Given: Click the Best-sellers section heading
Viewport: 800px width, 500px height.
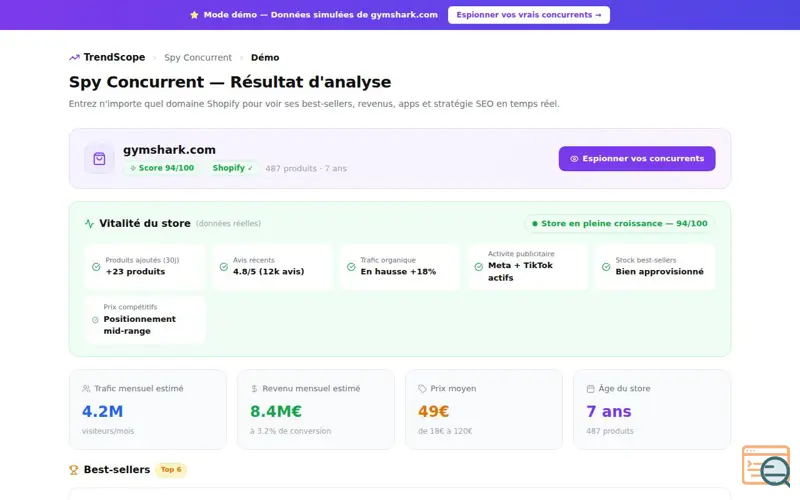Looking at the screenshot, I should pyautogui.click(x=117, y=469).
